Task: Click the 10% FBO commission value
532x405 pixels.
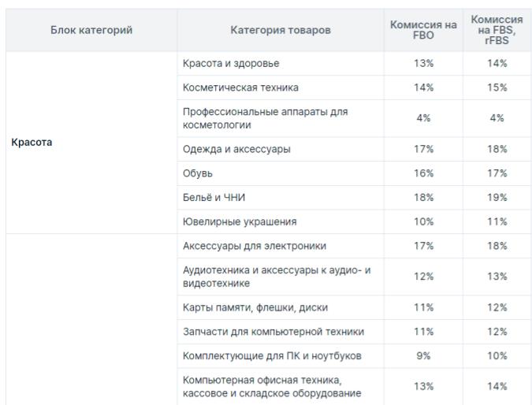Action: [423, 221]
